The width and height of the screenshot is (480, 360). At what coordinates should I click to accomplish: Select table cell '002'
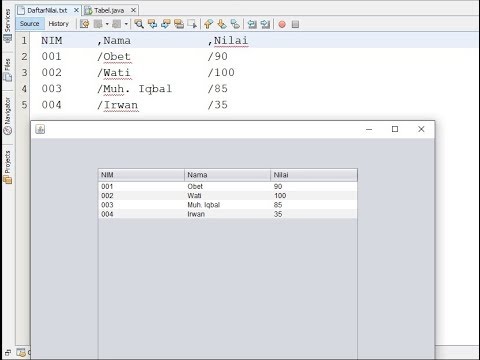point(141,196)
